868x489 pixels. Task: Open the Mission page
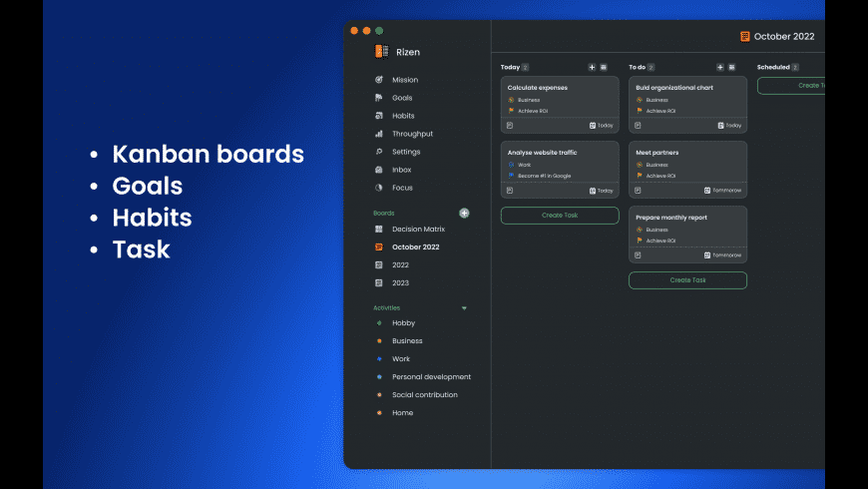[405, 80]
